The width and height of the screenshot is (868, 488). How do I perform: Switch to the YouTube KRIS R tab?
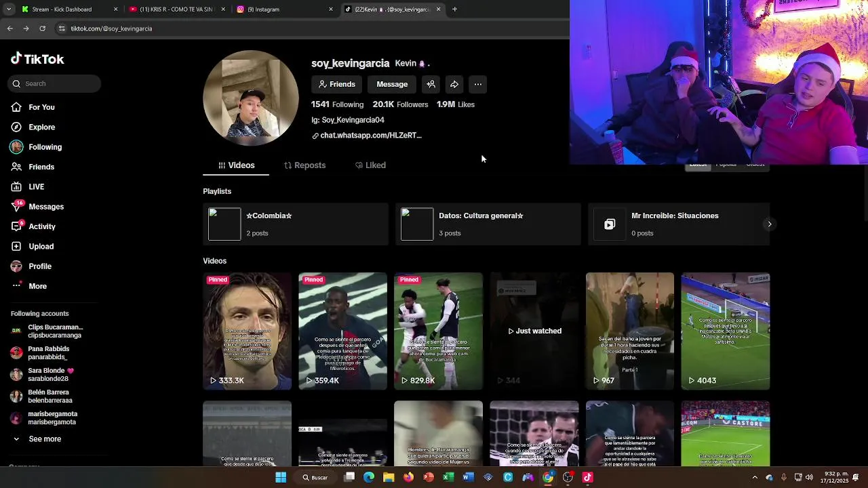[175, 9]
